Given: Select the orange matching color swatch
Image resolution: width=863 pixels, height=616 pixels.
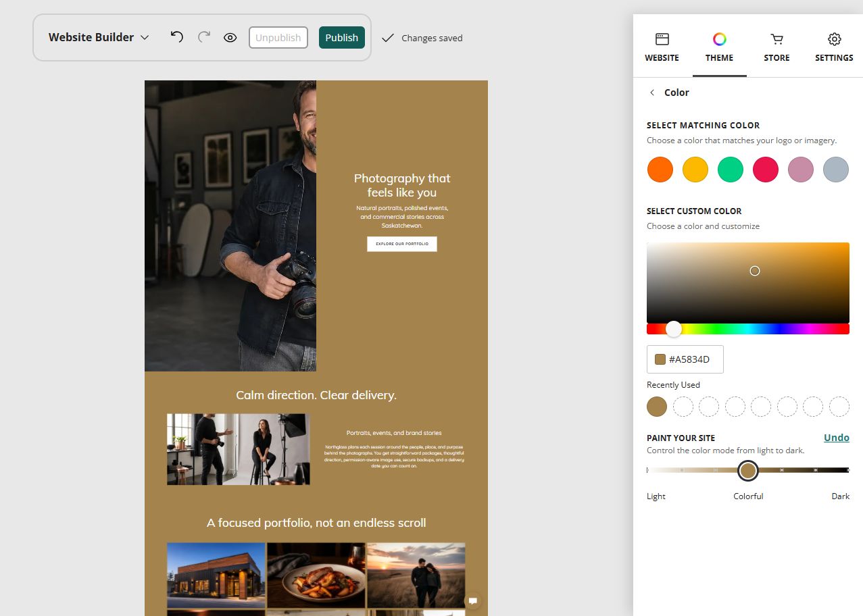Looking at the screenshot, I should point(660,170).
